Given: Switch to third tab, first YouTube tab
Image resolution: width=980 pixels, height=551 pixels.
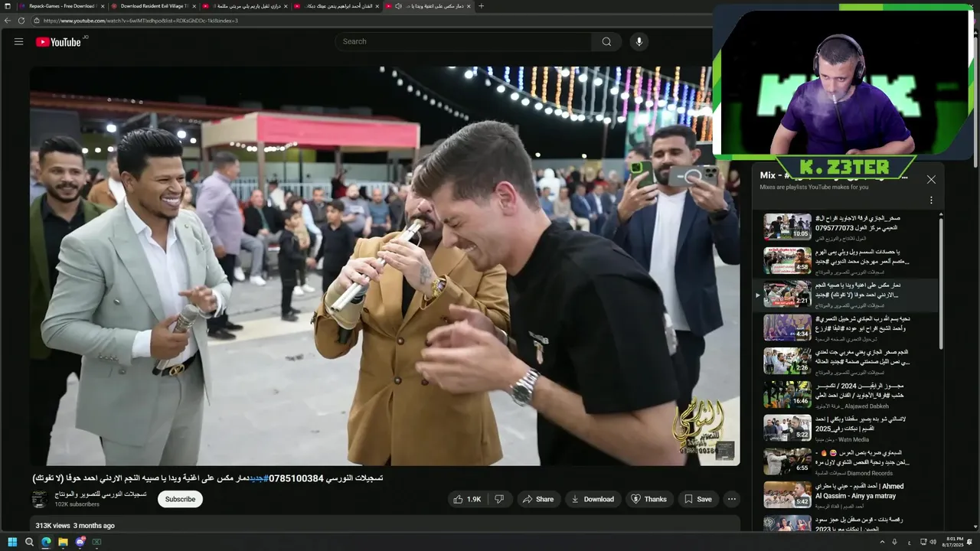Looking at the screenshot, I should tap(243, 6).
